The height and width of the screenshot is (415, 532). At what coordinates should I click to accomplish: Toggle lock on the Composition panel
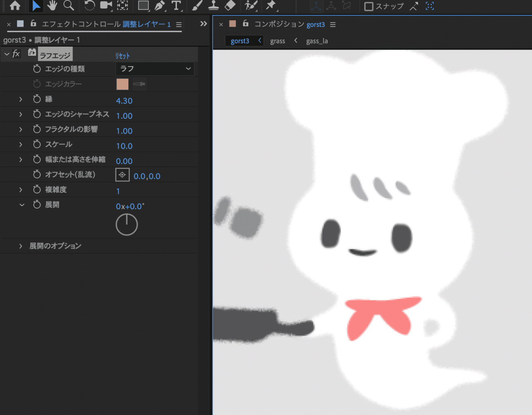pyautogui.click(x=246, y=24)
